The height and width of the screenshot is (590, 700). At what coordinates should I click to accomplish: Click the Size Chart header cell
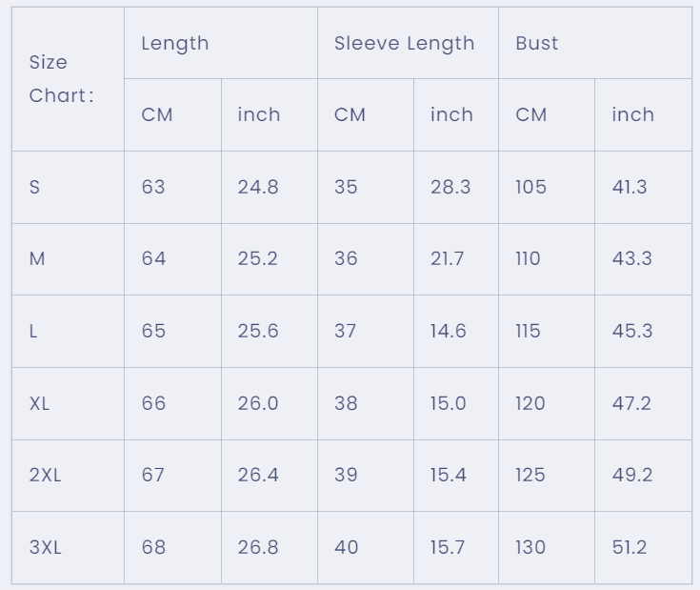click(68, 79)
